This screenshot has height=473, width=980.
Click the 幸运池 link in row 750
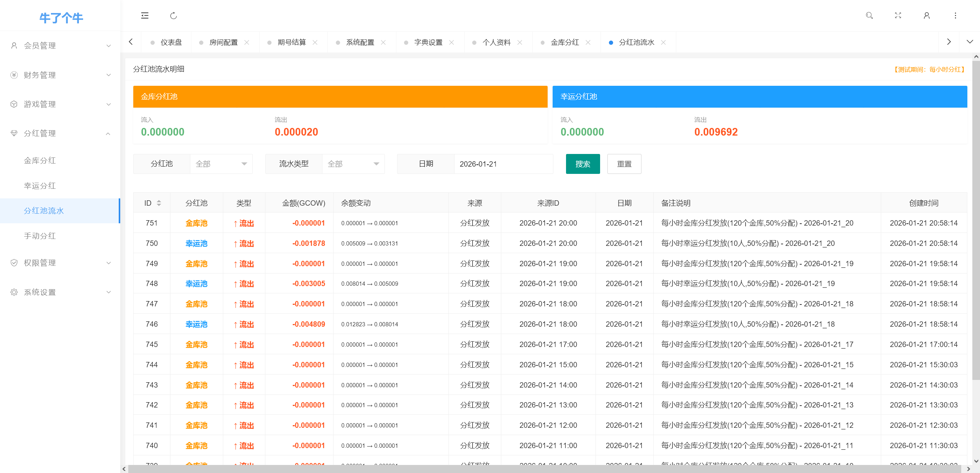coord(196,243)
